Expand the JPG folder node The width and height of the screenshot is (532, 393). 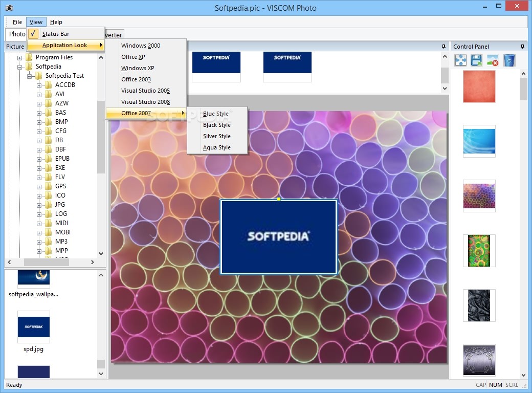pyautogui.click(x=39, y=205)
